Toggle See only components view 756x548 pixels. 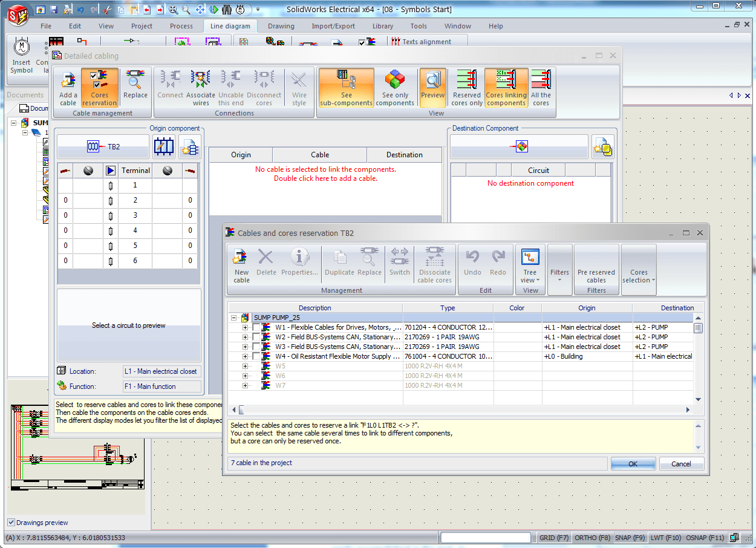click(395, 88)
